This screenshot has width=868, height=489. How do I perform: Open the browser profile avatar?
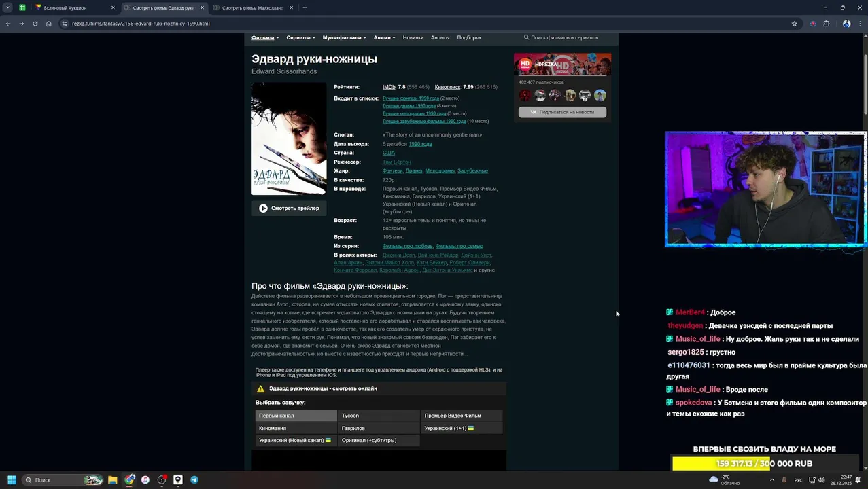[x=846, y=24]
